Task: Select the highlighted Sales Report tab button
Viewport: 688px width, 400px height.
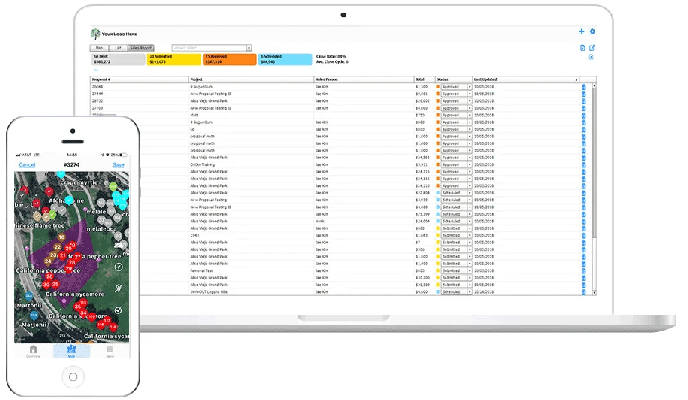Action: [141, 48]
